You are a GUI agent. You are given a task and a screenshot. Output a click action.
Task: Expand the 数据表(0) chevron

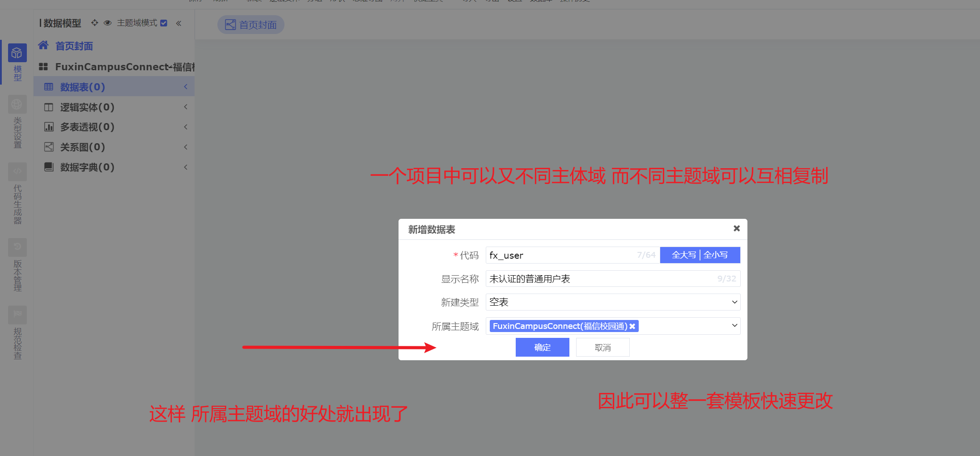(186, 87)
